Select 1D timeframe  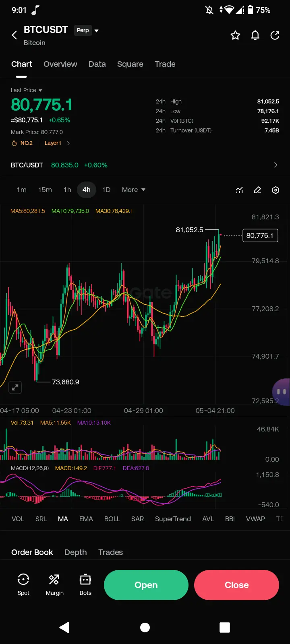point(106,190)
